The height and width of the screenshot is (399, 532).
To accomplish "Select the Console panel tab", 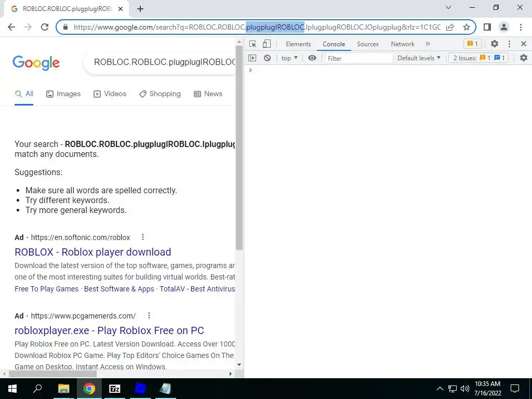I will click(x=334, y=44).
